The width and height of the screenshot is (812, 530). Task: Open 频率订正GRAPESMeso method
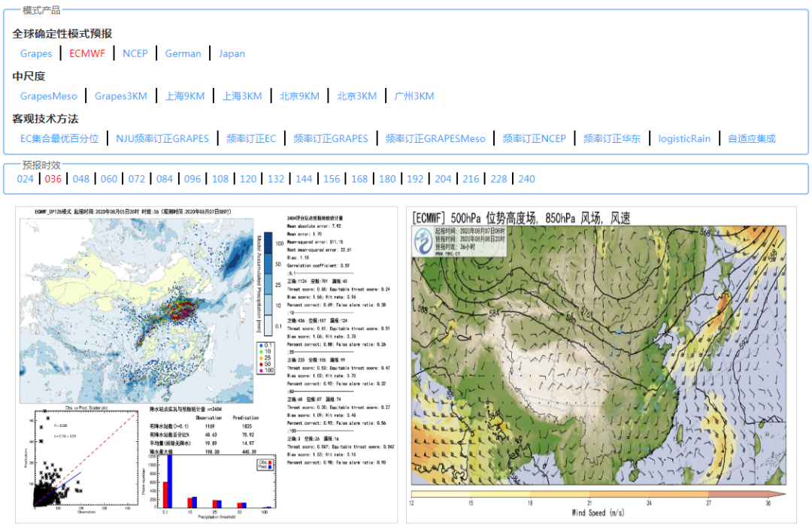tap(435, 138)
